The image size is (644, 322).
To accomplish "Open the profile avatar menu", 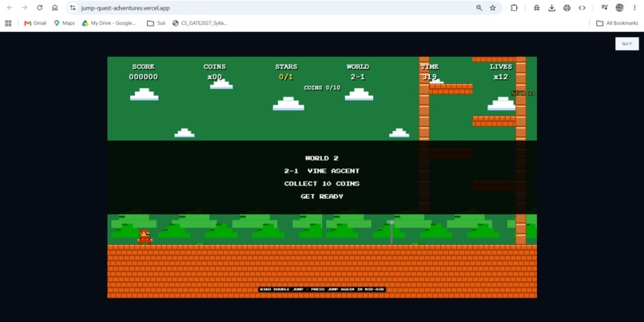I will 619,8.
